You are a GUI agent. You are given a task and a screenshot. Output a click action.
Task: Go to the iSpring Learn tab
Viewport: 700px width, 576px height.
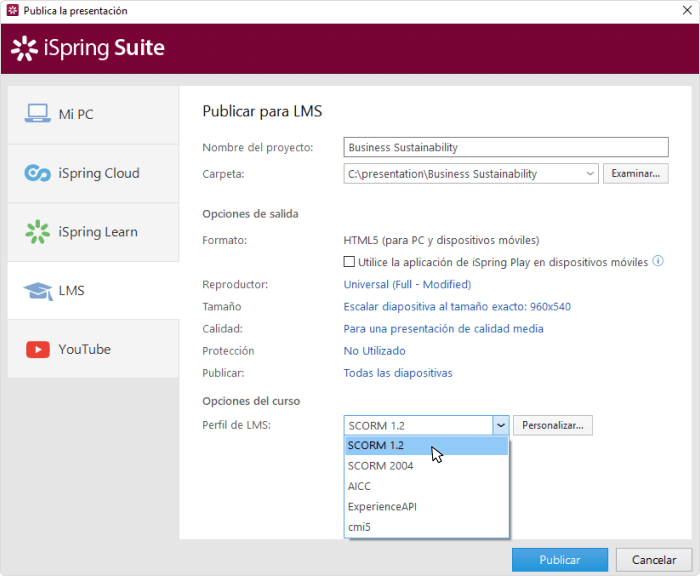click(x=93, y=232)
